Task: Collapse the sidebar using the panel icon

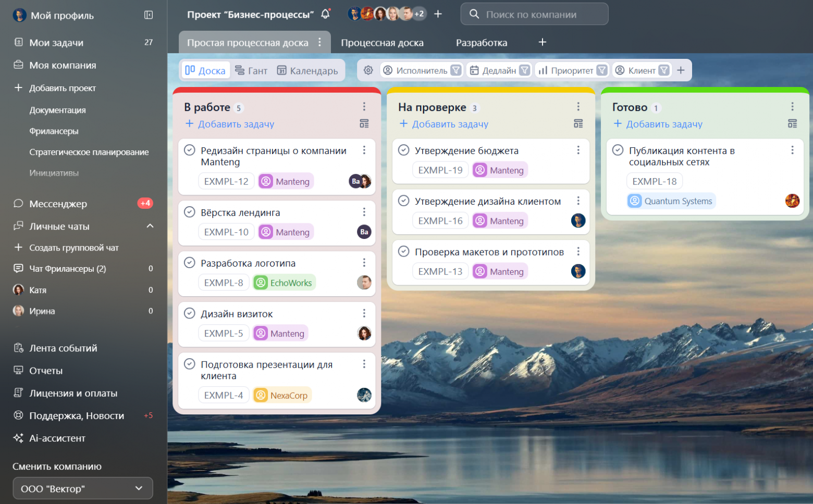Action: pos(149,15)
